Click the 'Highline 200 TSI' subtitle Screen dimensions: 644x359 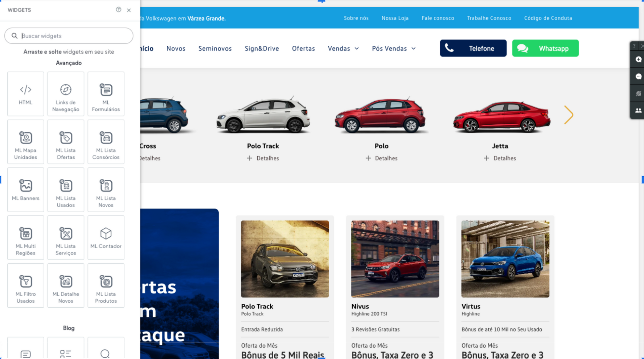tap(369, 314)
